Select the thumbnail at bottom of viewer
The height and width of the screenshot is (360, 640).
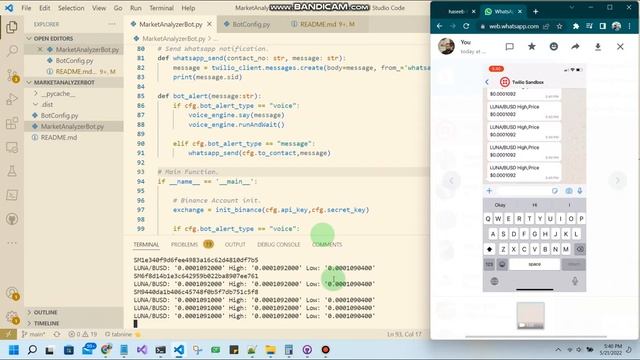click(x=530, y=316)
